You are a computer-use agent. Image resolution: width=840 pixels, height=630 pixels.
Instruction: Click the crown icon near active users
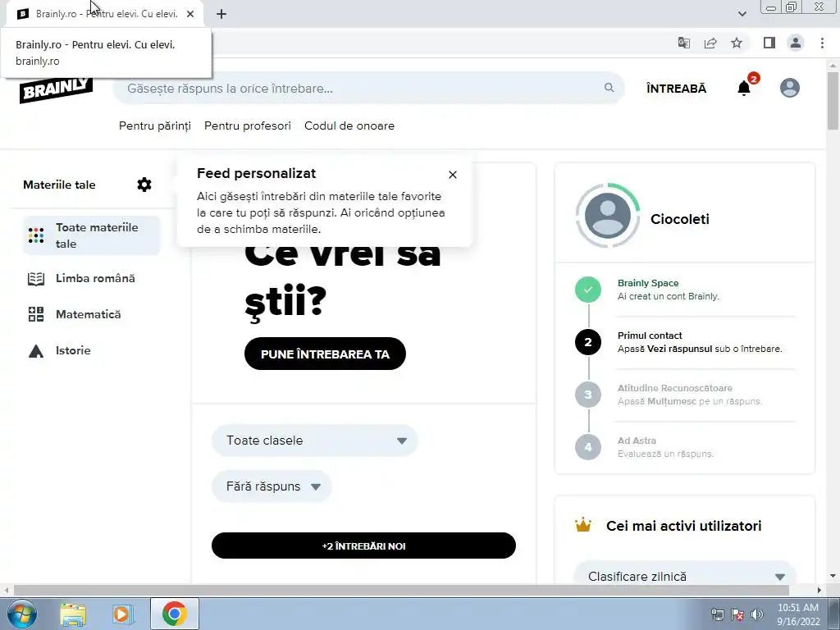[x=583, y=525]
